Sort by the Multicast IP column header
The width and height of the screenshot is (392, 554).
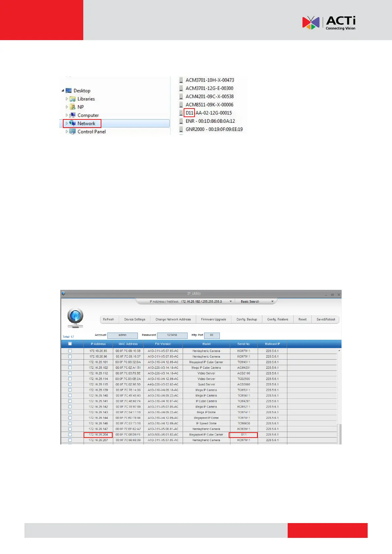[x=273, y=344]
